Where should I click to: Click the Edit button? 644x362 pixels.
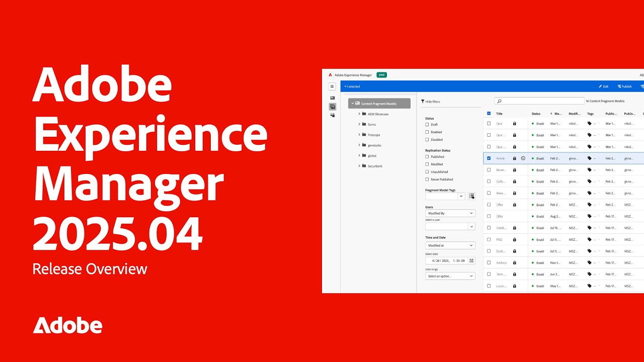[603, 86]
